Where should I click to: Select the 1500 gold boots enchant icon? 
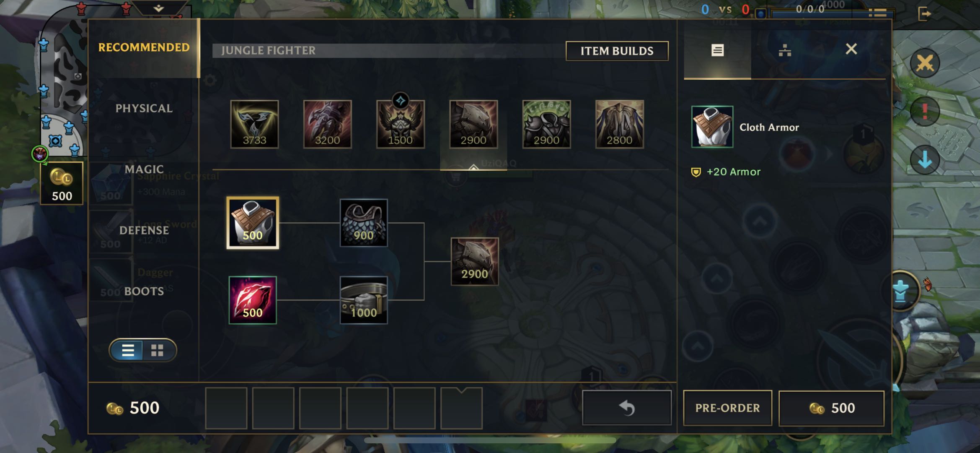(400, 124)
